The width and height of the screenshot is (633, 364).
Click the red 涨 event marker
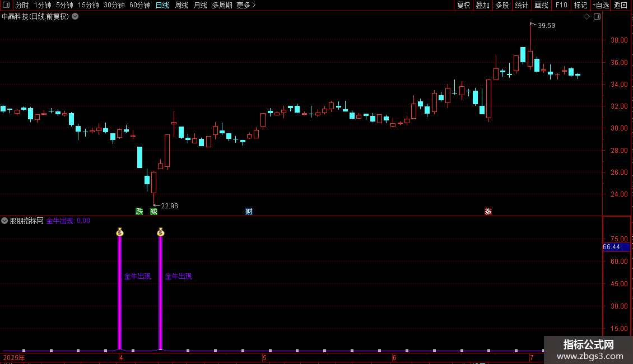tap(488, 212)
